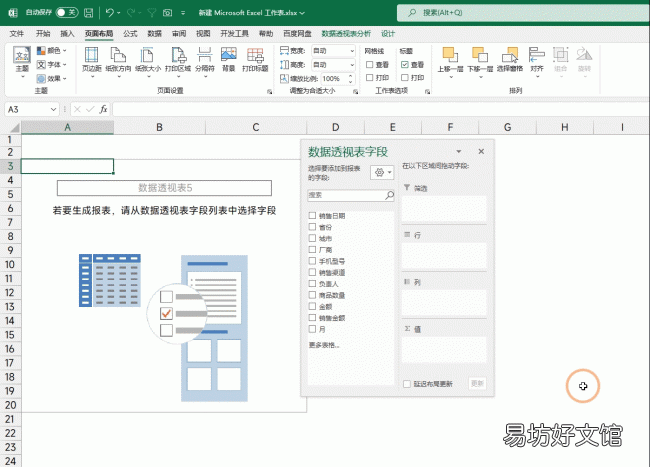The height and width of the screenshot is (467, 650).
Task: Insert a page break via 分隔符
Action: 205,60
